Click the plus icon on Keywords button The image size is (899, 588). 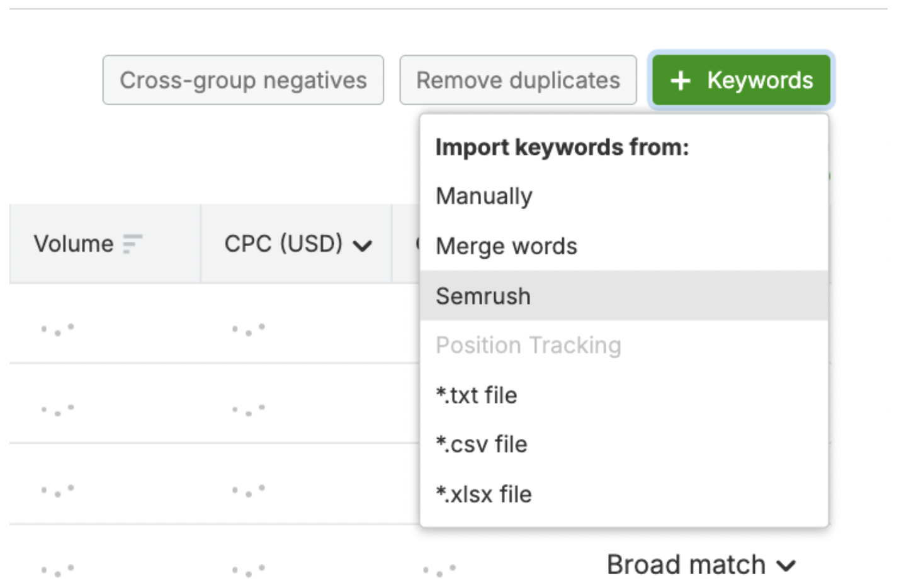coord(681,81)
